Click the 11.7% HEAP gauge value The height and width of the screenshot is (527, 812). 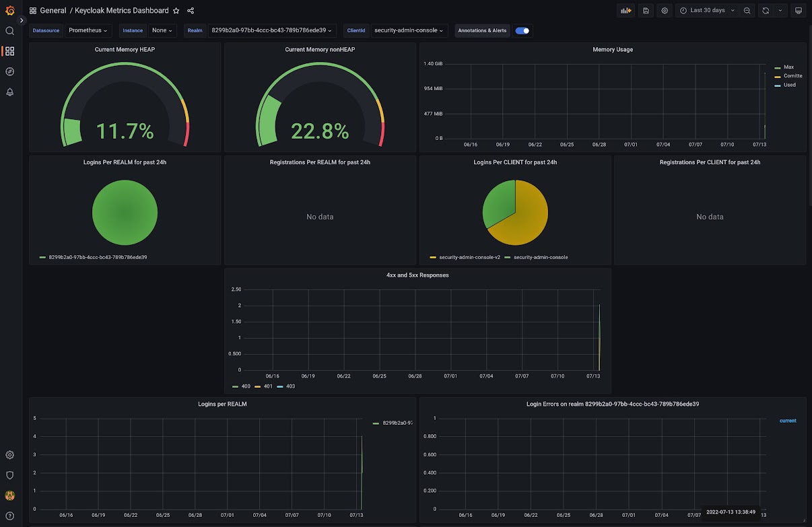(125, 131)
